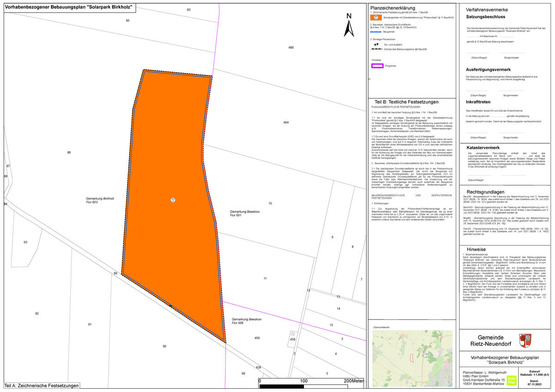
Task: Click the small building symbol beside parcel 458
Action: (292, 333)
